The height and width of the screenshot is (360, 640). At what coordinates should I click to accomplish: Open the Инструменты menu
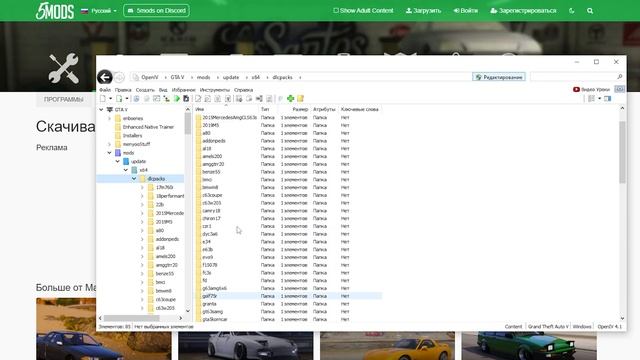click(x=215, y=90)
